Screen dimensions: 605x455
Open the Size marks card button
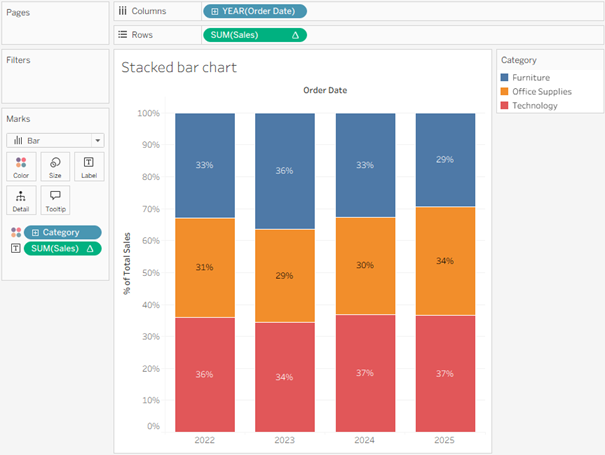[55, 166]
